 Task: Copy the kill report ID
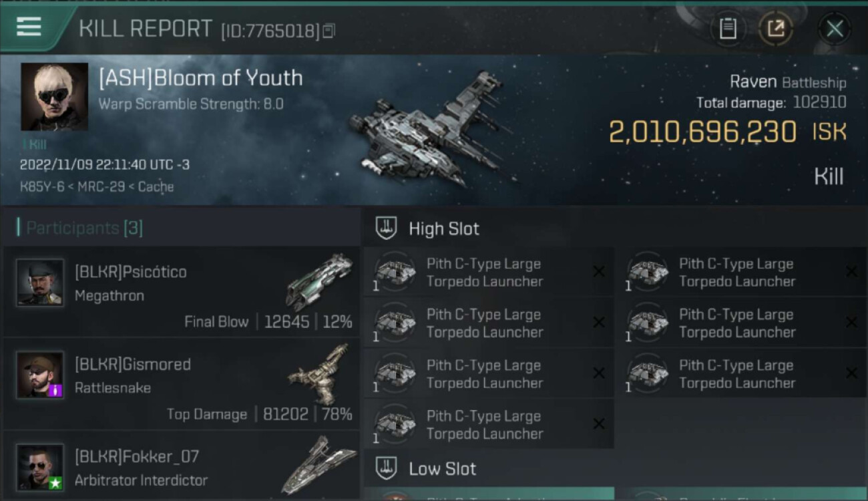coord(329,31)
